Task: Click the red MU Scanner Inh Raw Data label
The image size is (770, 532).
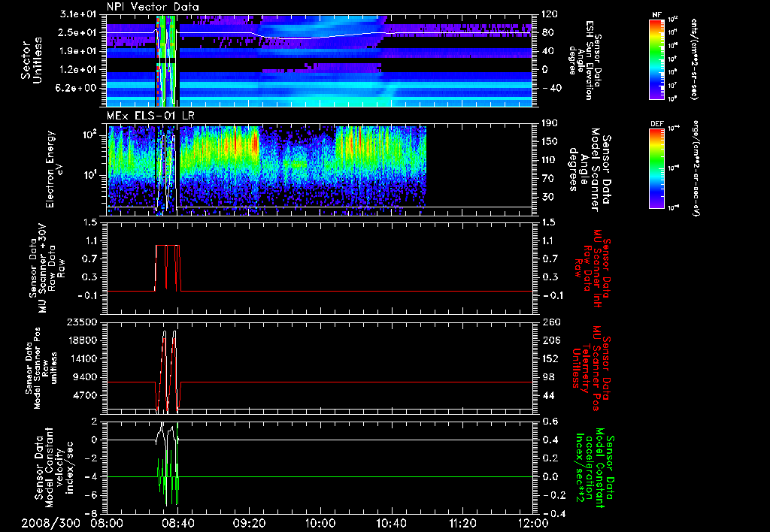Action: click(594, 268)
